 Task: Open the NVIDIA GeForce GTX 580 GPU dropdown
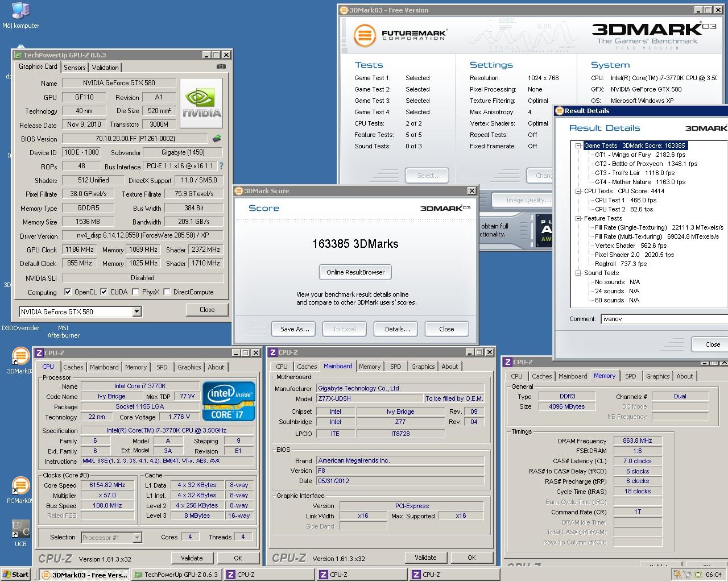(136, 311)
